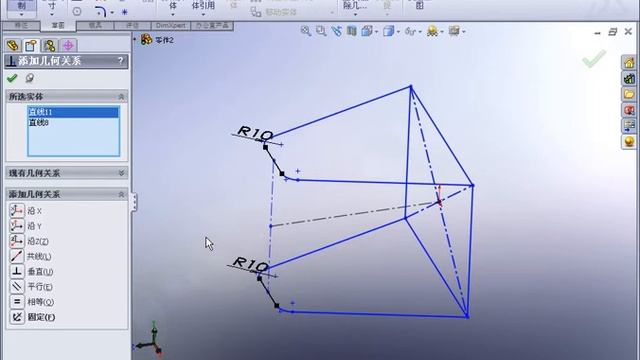Screen dimensions: 640x360
Task: Open SolidWorks Resources home icon
Action: coord(629,62)
